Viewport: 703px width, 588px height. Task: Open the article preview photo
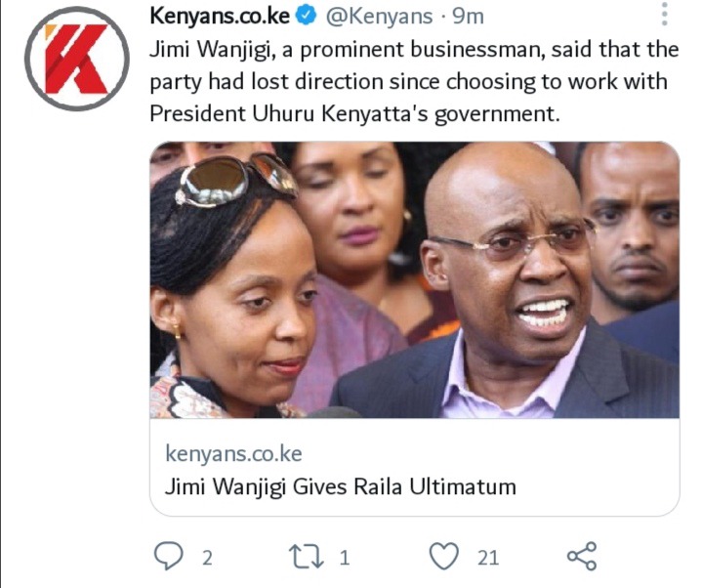point(415,280)
